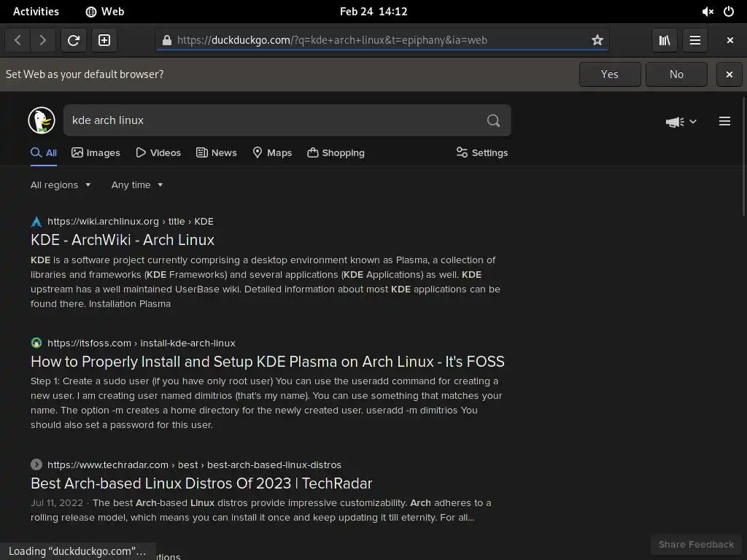The height and width of the screenshot is (560, 747).
Task: Open the wiki.archlinux.org URL breadcrumb
Action: pos(131,222)
